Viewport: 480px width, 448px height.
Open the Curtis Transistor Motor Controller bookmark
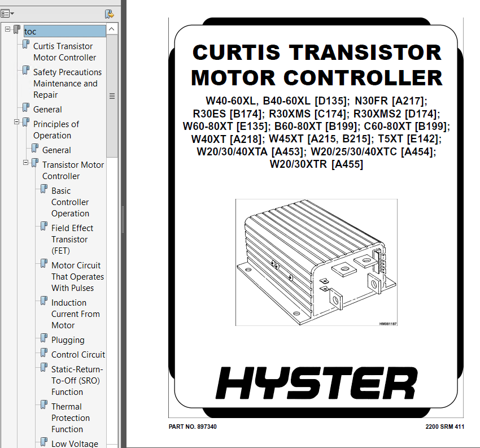pyautogui.click(x=64, y=52)
